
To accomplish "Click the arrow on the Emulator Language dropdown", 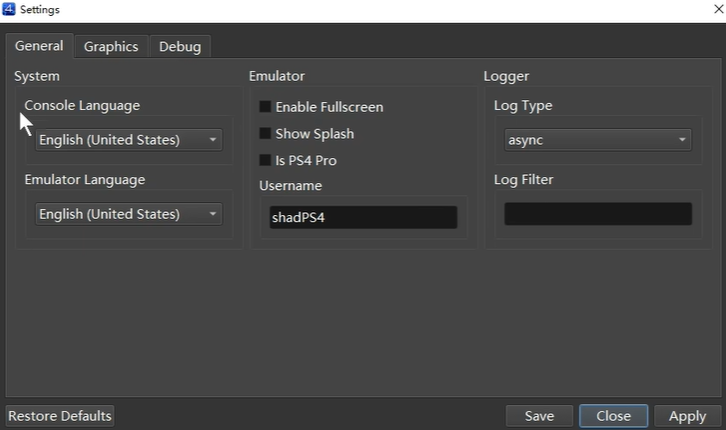I will [x=213, y=214].
